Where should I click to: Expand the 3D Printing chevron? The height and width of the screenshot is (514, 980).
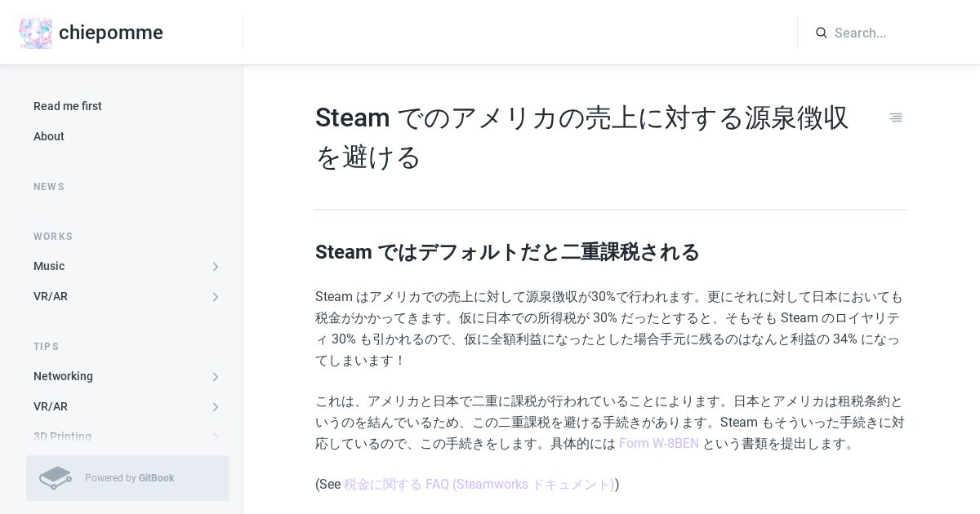(x=216, y=437)
